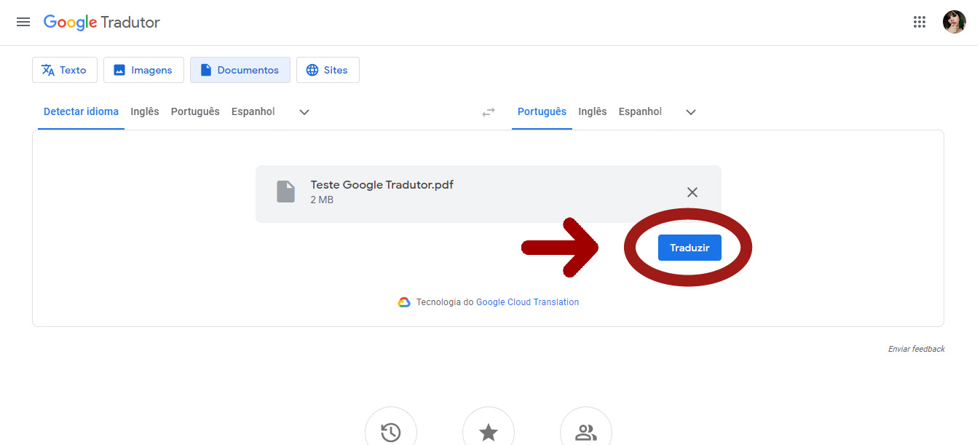The image size is (980, 445).
Task: Switch to the Imagens translation tab
Action: [143, 69]
